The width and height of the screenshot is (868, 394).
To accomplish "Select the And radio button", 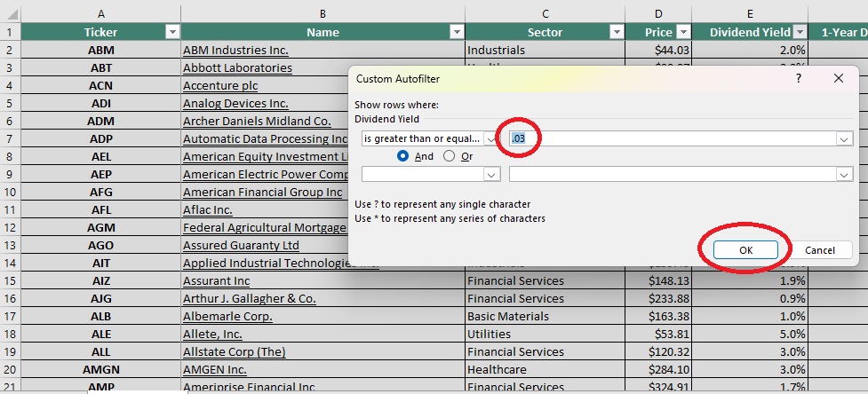I will [x=403, y=156].
